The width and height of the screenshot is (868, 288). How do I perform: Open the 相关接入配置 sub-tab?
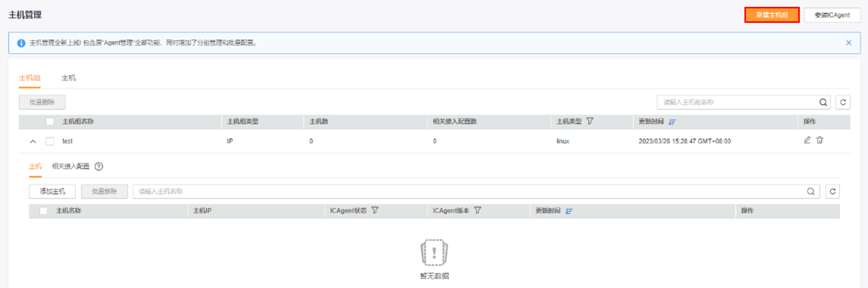(71, 166)
